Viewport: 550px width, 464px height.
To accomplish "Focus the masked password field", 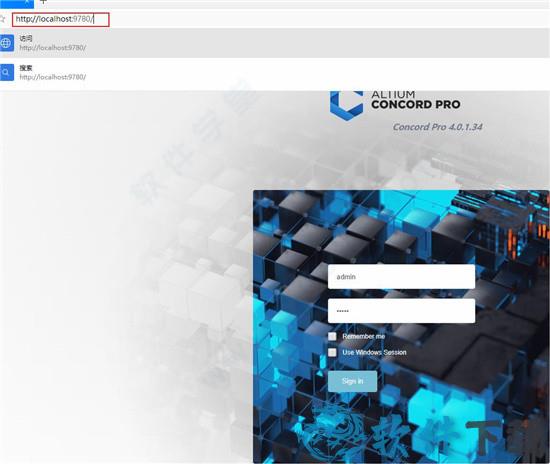I will (401, 311).
